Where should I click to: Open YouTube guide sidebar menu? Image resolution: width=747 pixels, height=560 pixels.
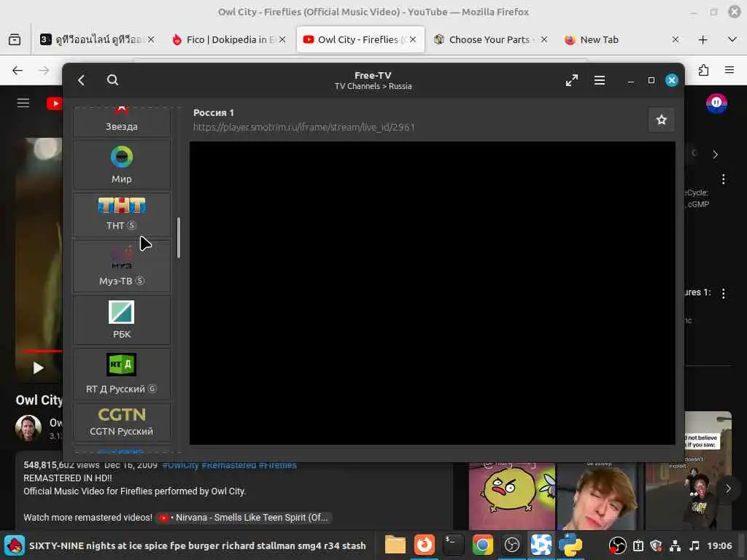23,103
